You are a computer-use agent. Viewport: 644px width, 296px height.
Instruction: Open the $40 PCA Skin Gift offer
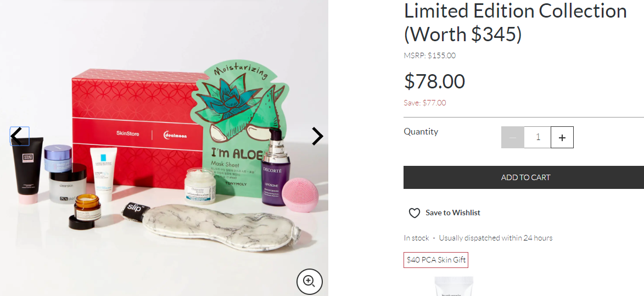(x=436, y=260)
